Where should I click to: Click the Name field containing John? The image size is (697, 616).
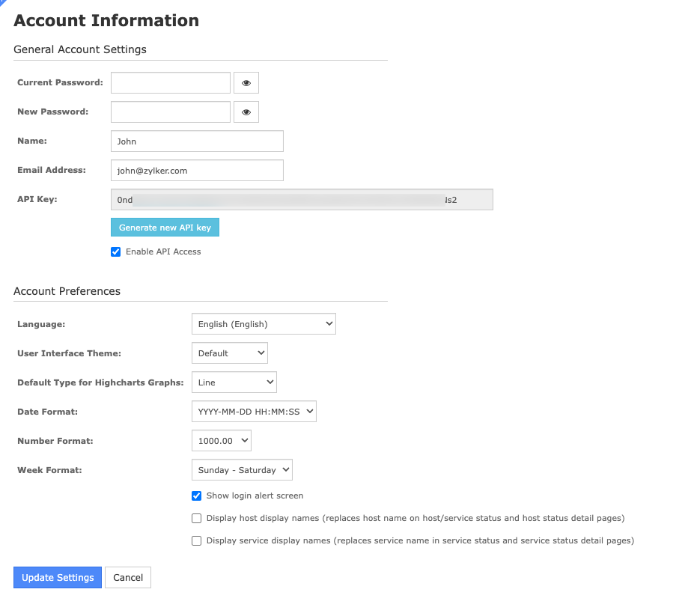coord(198,141)
